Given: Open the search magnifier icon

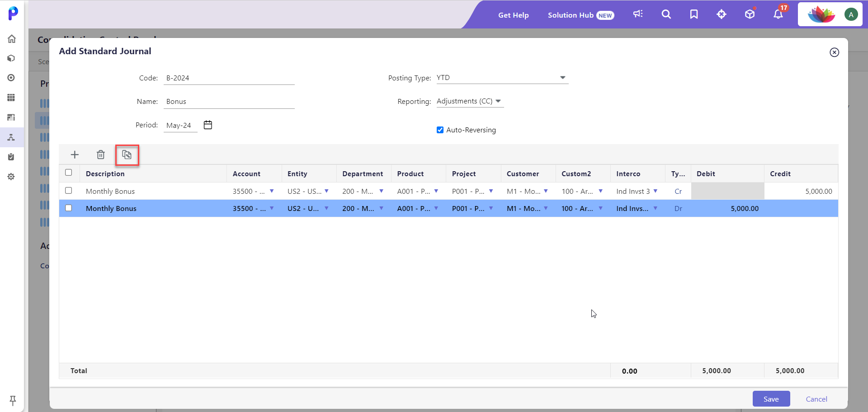Looking at the screenshot, I should (x=666, y=14).
